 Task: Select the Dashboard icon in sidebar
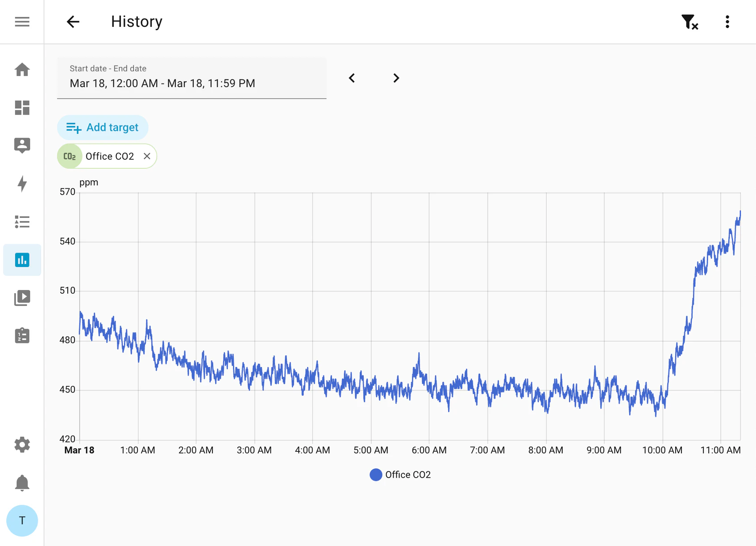click(x=22, y=108)
